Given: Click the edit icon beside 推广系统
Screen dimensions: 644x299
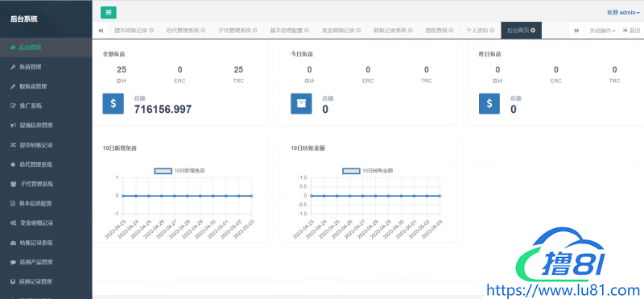Looking at the screenshot, I should coord(13,106).
